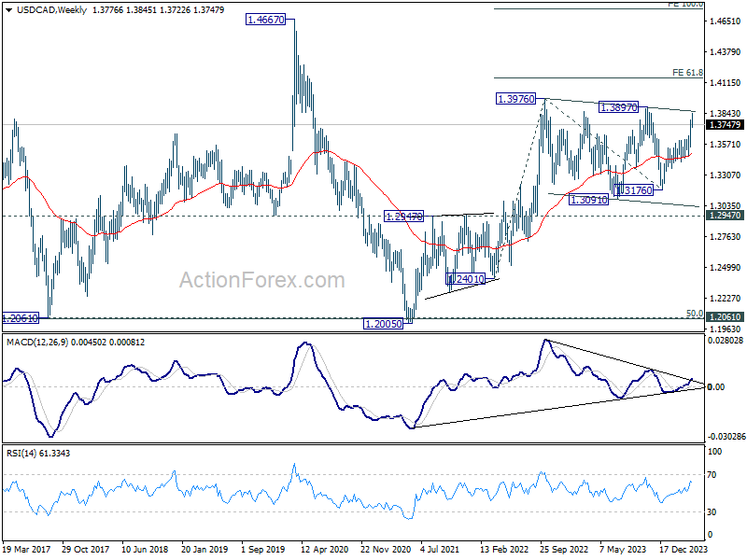The height and width of the screenshot is (560, 747).
Task: Click the 1.20050 bottom price label
Action: click(x=383, y=323)
